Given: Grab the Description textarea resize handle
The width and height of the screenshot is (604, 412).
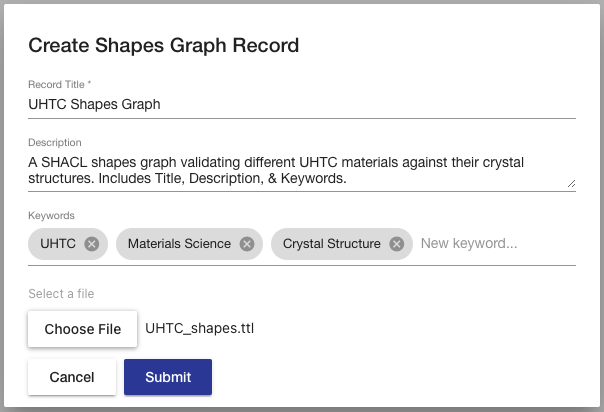Looking at the screenshot, I should click(571, 184).
